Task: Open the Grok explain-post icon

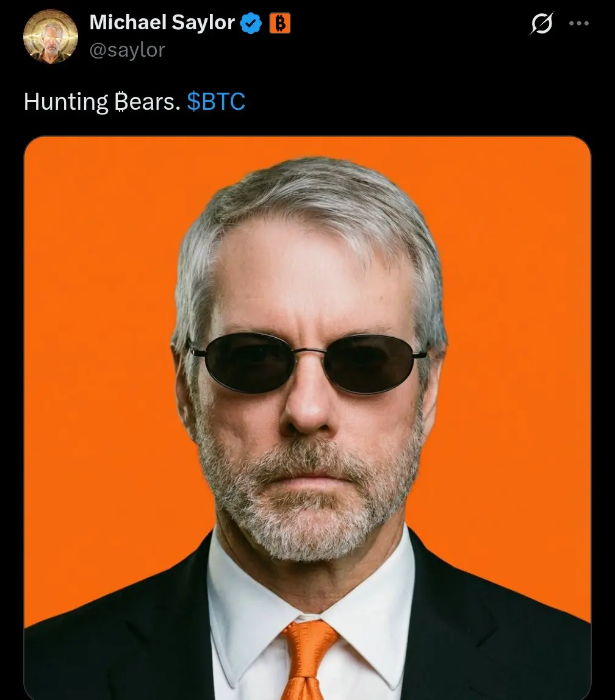Action: pyautogui.click(x=542, y=23)
